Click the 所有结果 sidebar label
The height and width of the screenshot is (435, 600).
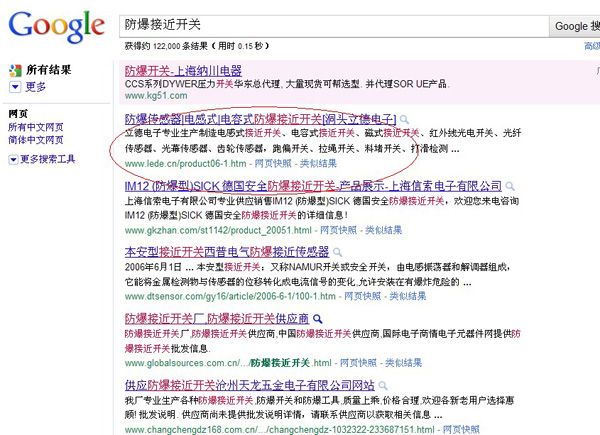[x=49, y=70]
